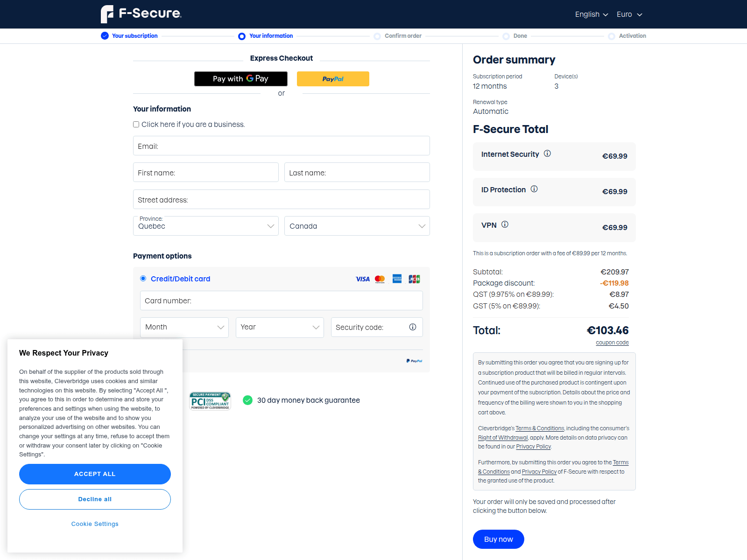
Task: Decline all cookies
Action: pos(95,499)
